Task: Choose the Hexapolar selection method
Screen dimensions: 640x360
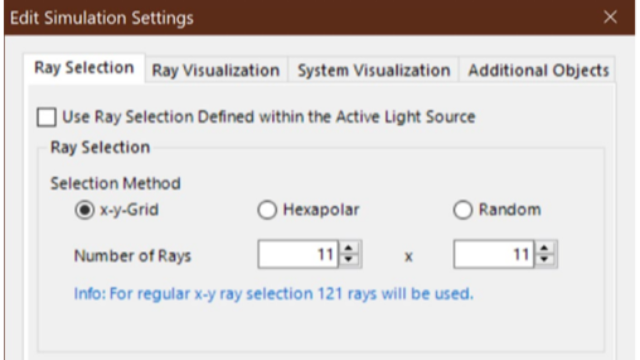Action: pos(267,210)
